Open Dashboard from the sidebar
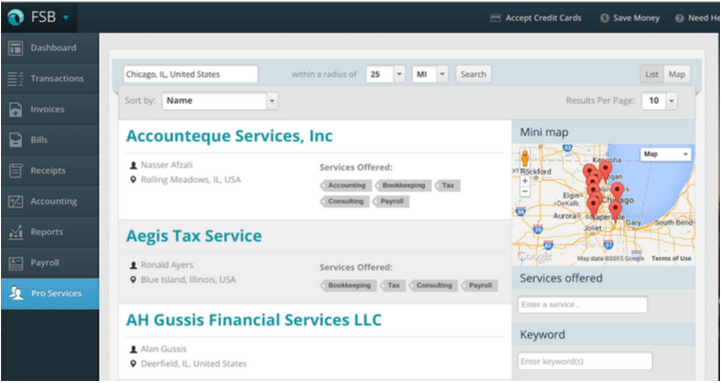 point(50,48)
